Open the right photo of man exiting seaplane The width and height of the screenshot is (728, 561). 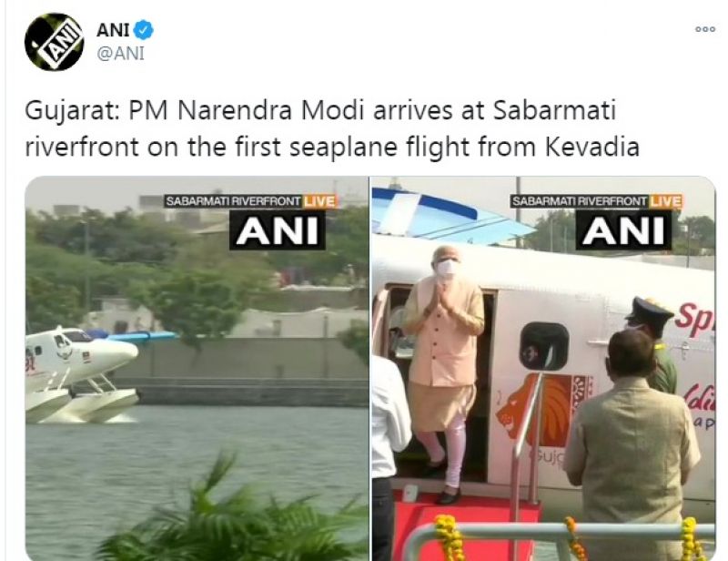click(543, 368)
